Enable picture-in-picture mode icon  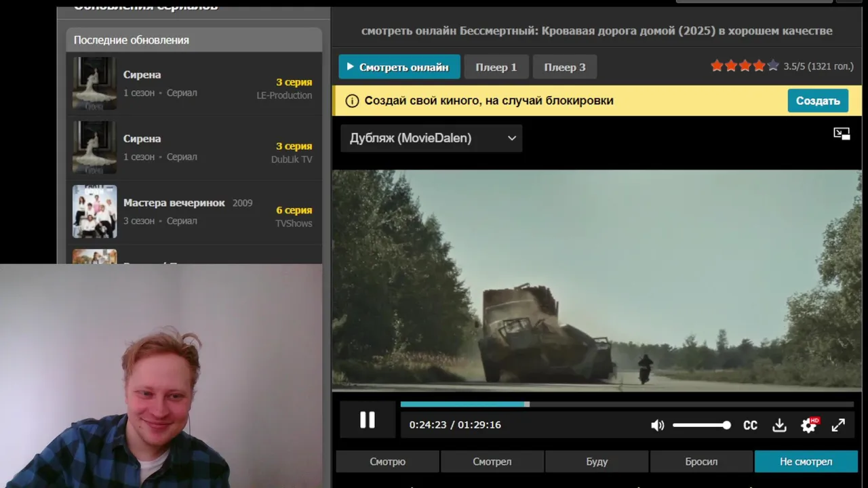click(842, 134)
